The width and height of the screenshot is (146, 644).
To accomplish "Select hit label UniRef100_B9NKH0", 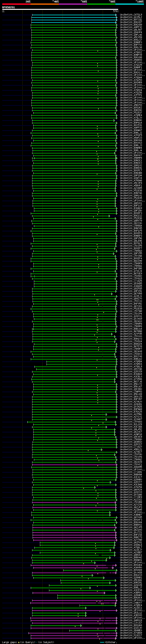I will coord(131,120).
